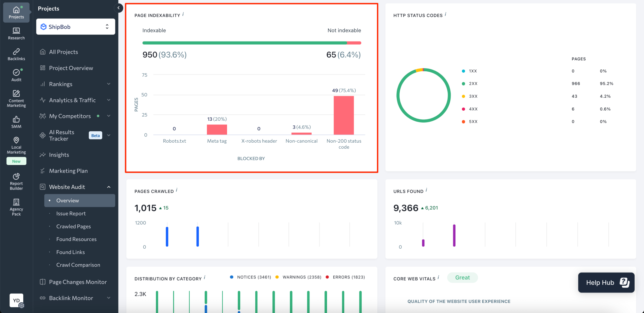Click the Non-200 status code bar
The width and height of the screenshot is (644, 313).
click(344, 115)
